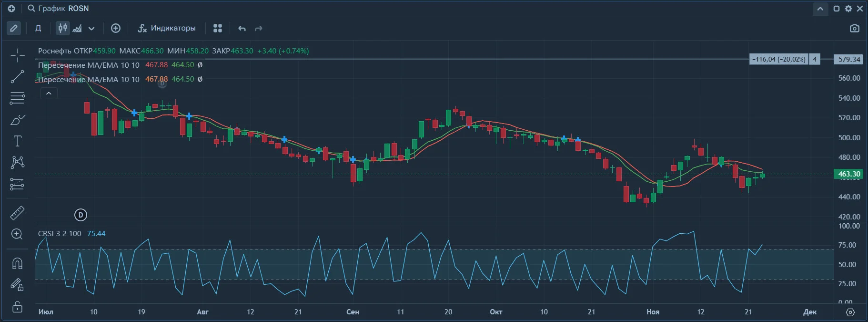Viewport: 868px width, 322px height.
Task: Click the first Пересечение MA/EMA 10 10 legend
Action: [89, 65]
